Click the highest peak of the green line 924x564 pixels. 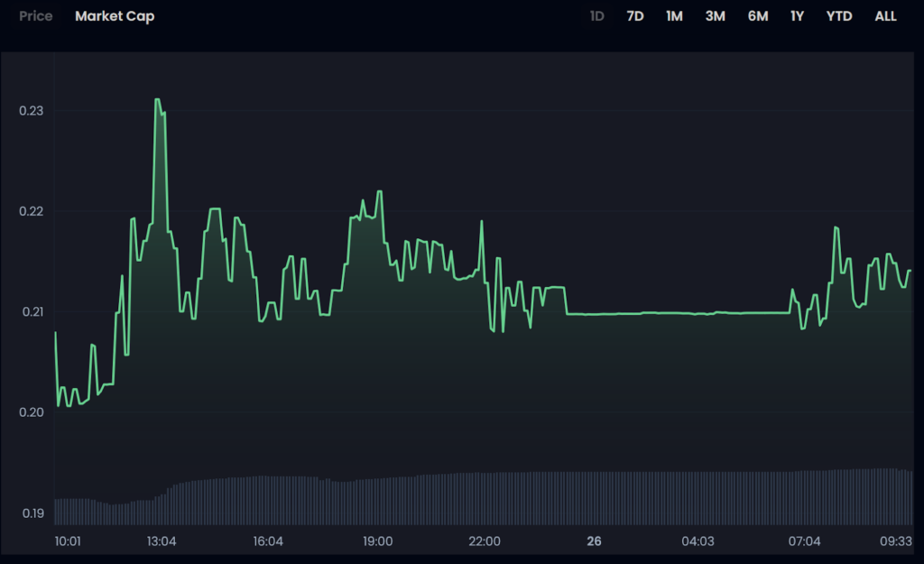(157, 100)
